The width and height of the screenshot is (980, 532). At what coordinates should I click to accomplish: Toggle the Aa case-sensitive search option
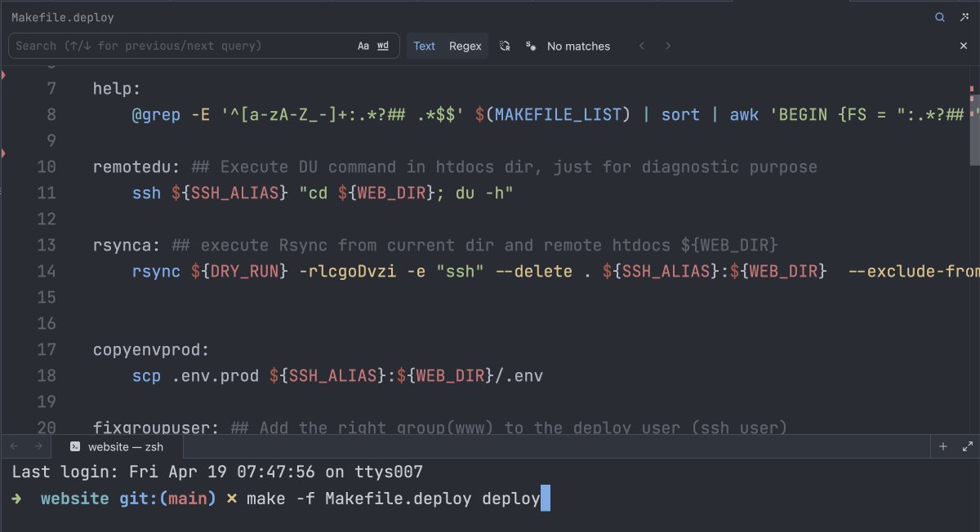pyautogui.click(x=363, y=46)
